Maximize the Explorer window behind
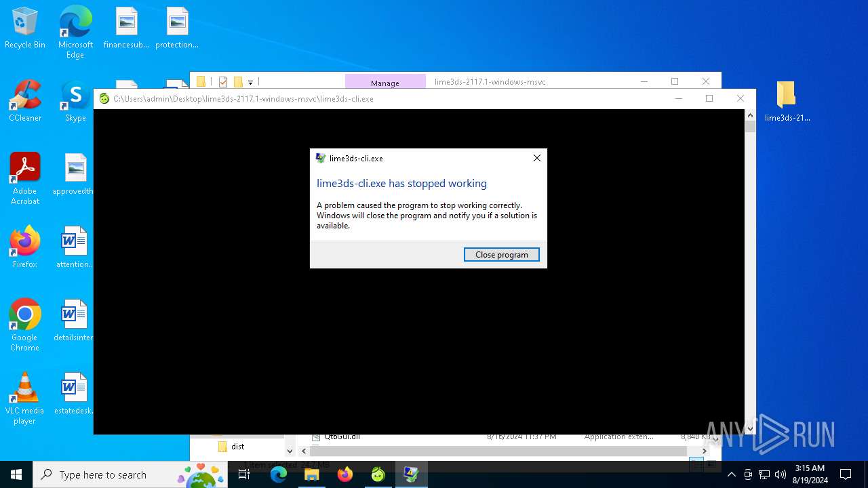868x488 pixels. pos(675,81)
